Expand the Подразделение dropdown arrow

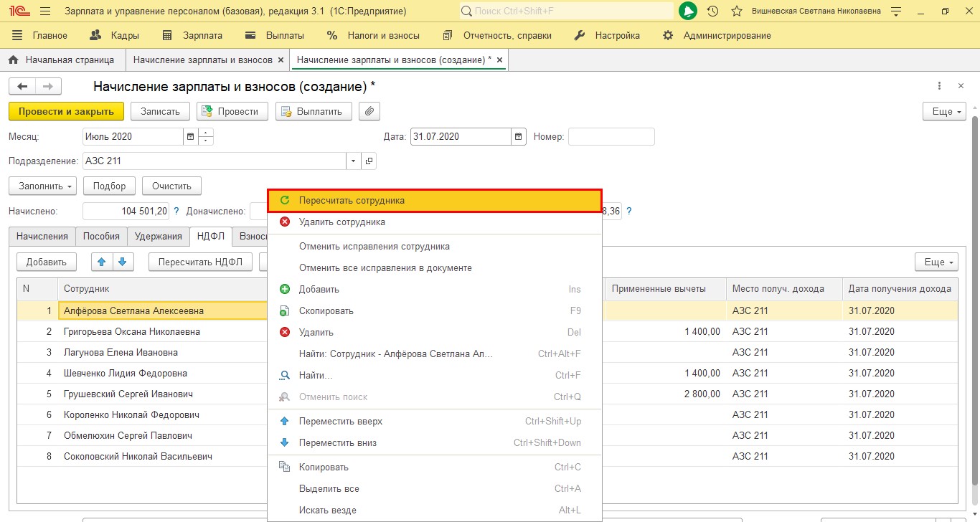click(353, 161)
